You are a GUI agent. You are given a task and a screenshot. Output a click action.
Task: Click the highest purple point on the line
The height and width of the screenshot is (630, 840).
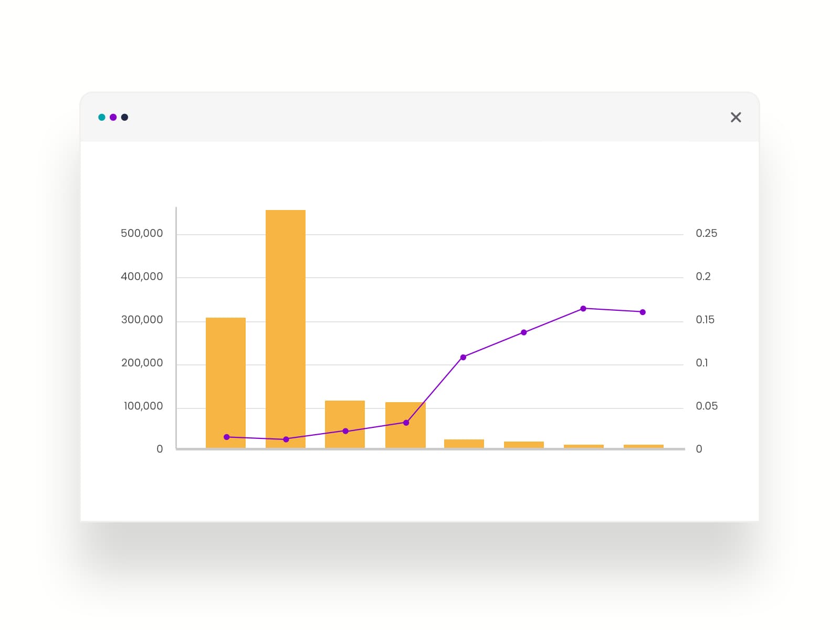point(583,309)
